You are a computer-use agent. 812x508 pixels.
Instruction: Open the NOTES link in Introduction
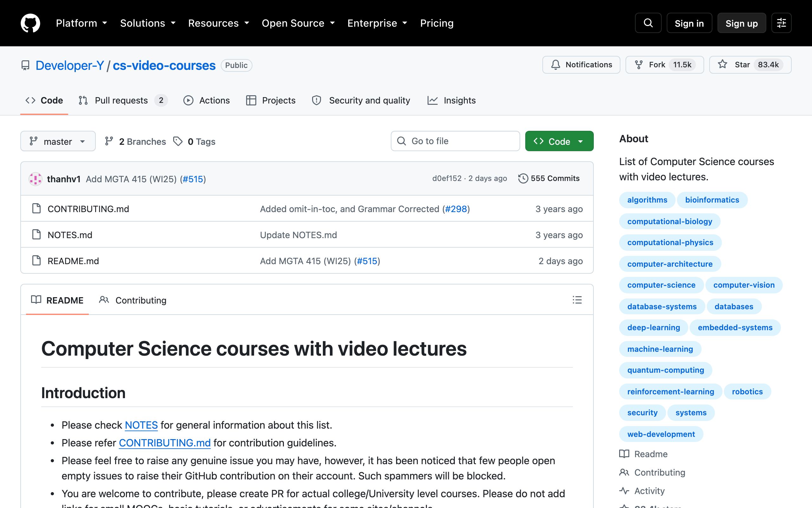tap(141, 425)
